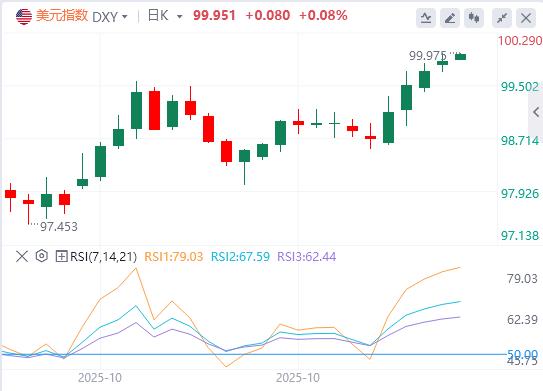
Task: Remove the RSI indicator with X icon
Action: 22,257
